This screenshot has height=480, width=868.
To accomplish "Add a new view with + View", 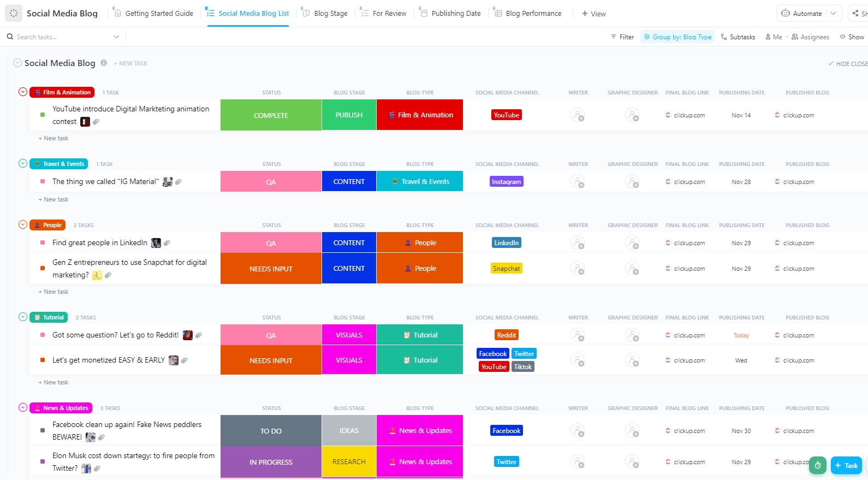I will point(594,14).
